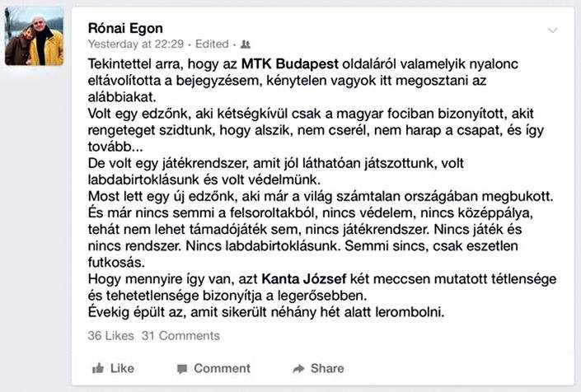The width and height of the screenshot is (581, 392).
Task: Click the post text paragraph beginning Tekintettel
Action: pos(303,81)
